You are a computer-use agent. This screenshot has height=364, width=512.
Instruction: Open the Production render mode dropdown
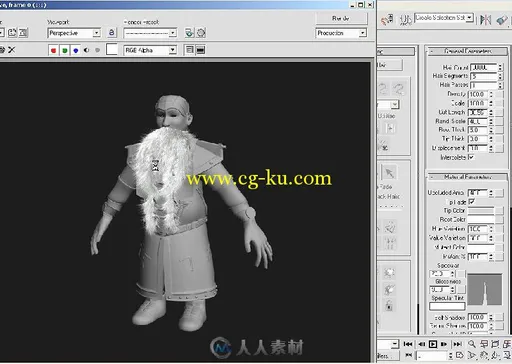pyautogui.click(x=341, y=33)
